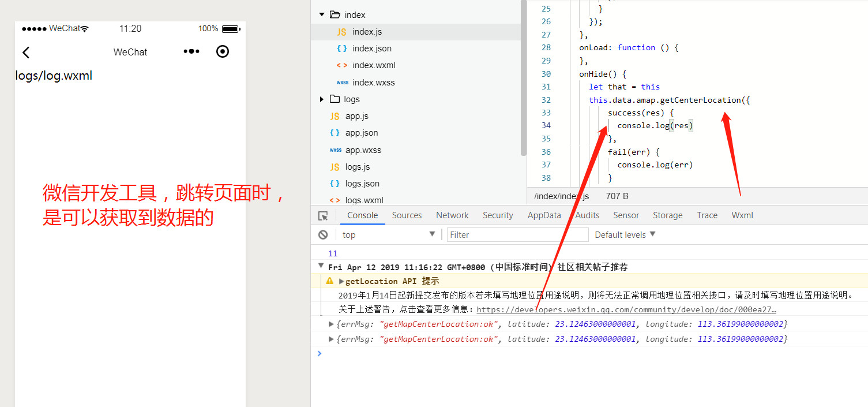Click the wxss icon beside index.wxss

coord(342,83)
